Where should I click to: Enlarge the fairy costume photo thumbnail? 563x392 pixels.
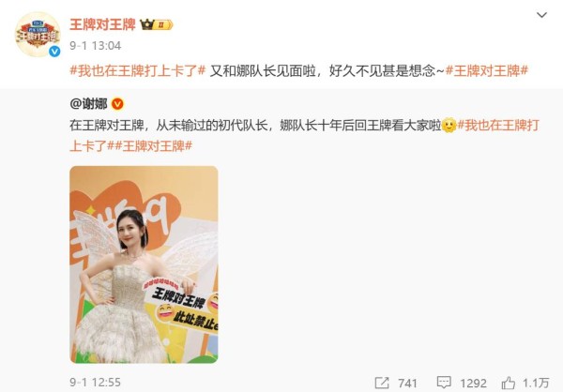(144, 264)
